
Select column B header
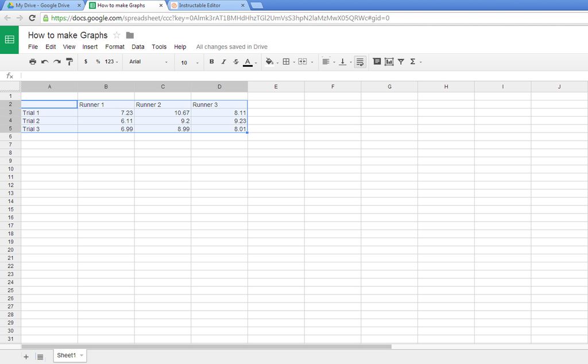[x=106, y=87]
